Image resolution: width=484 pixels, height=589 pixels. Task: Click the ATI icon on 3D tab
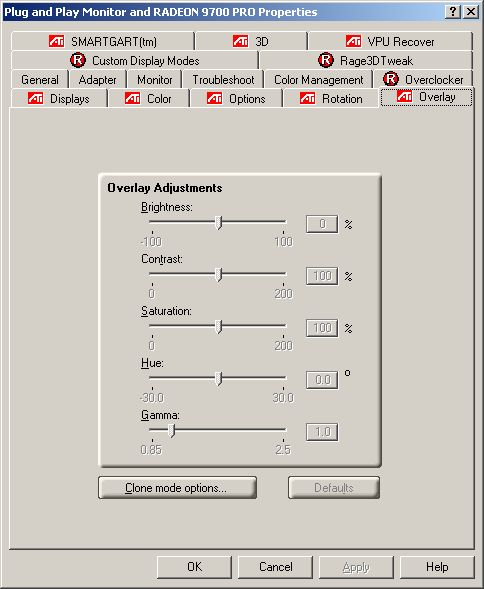[240, 41]
